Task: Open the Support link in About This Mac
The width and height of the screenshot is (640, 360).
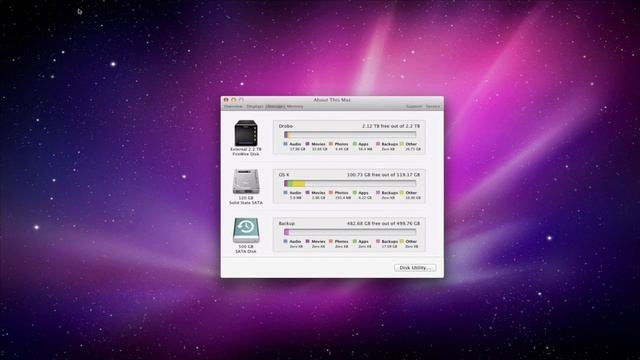Action: [414, 107]
